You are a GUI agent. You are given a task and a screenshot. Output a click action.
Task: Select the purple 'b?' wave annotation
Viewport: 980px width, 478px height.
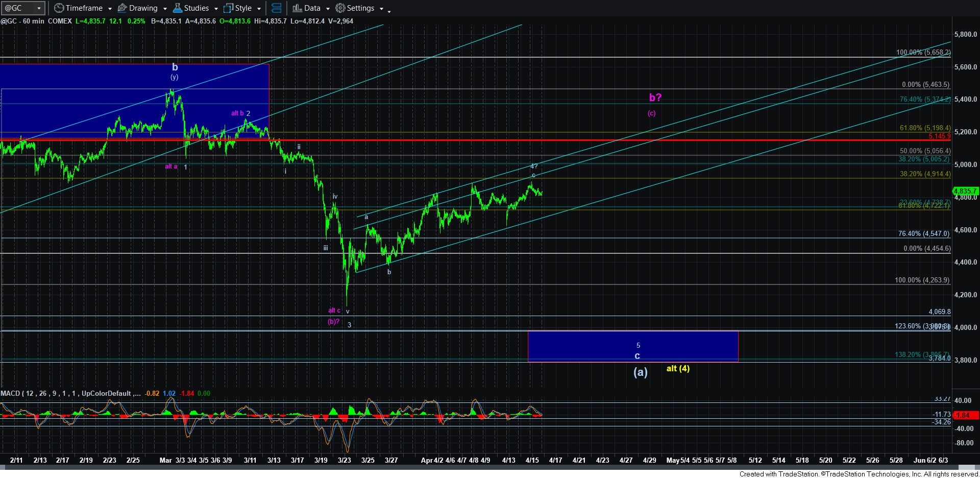pyautogui.click(x=655, y=98)
